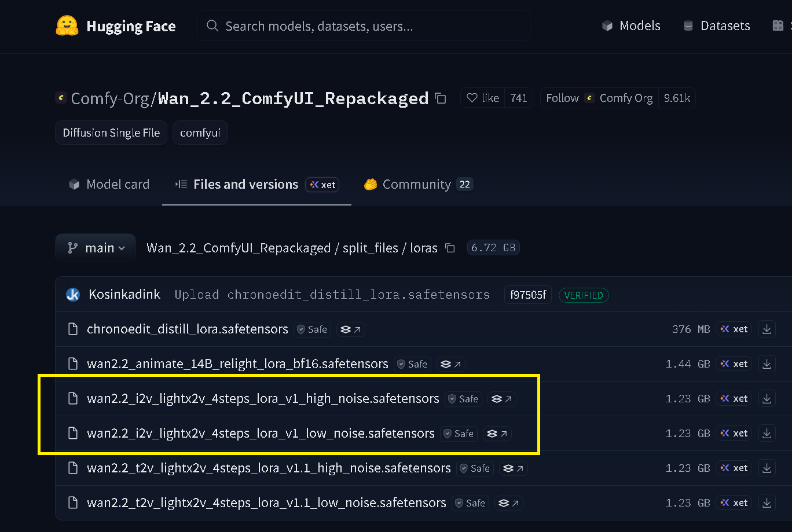The height and width of the screenshot is (532, 792).
Task: View the 741 likes count
Action: point(519,98)
